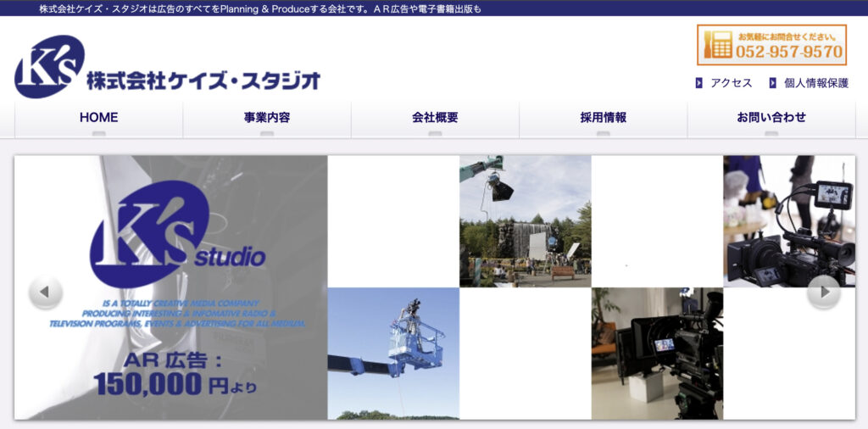
Task: Click the orange telephone icon in contact banner
Action: (x=717, y=45)
